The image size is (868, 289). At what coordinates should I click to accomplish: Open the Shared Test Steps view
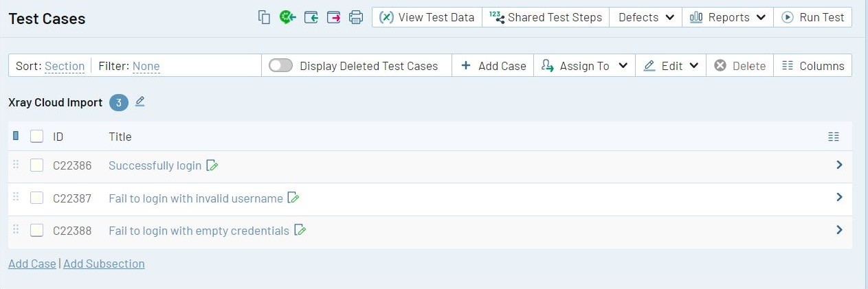[546, 17]
